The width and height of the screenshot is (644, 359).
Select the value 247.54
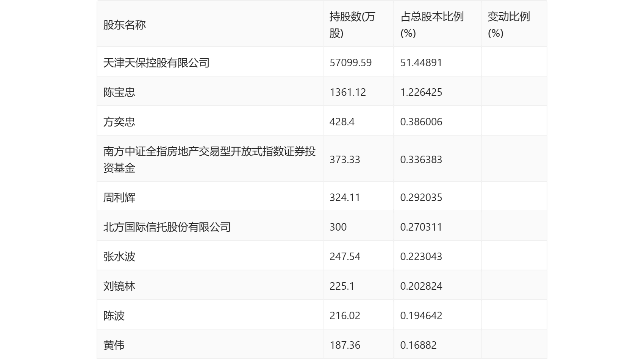[x=345, y=257]
